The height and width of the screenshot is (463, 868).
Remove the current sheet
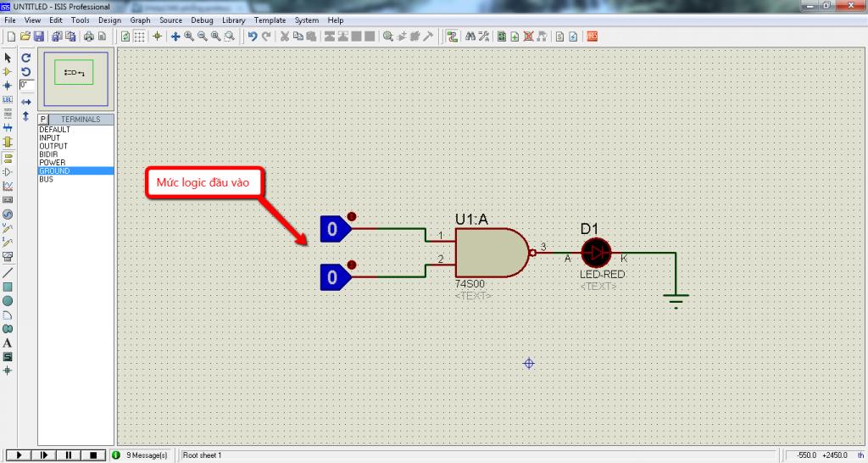[529, 36]
